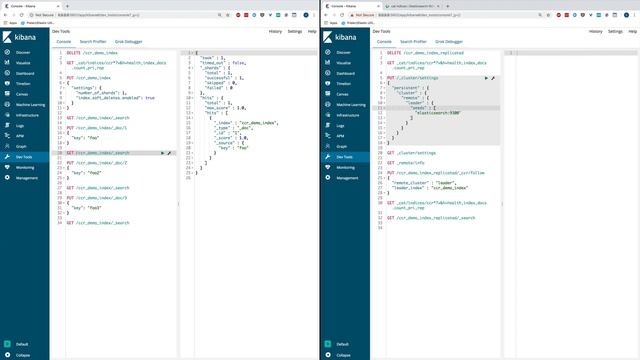Open Discover in right Kibana window
Viewport: 640px width, 360px height.
344,53
